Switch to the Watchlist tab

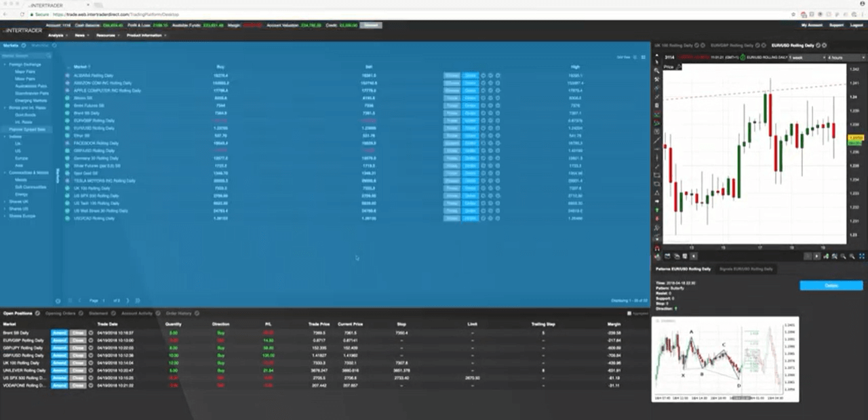[41, 45]
